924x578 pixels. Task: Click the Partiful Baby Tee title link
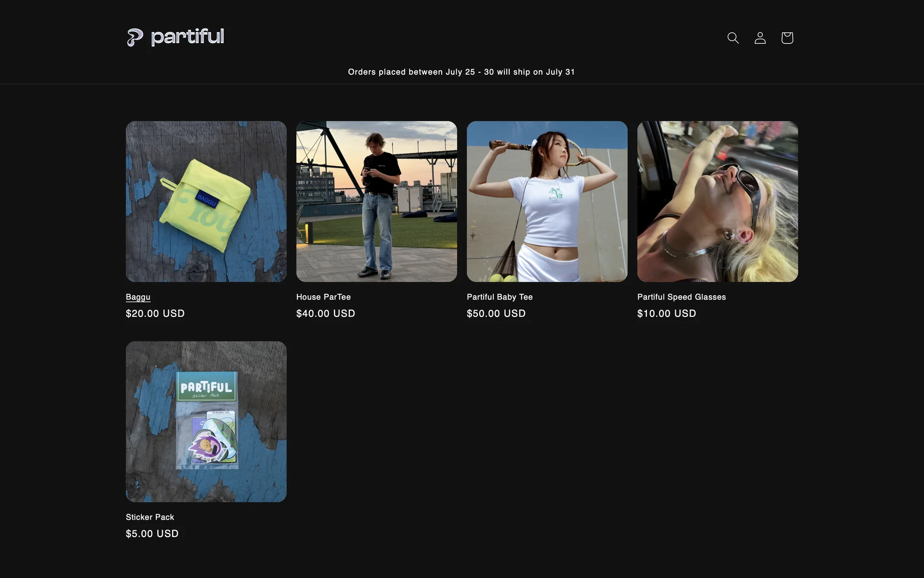[x=500, y=297]
